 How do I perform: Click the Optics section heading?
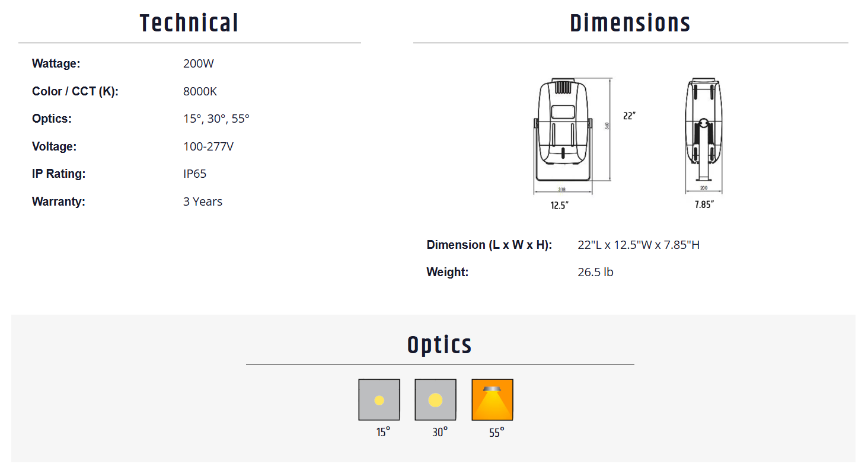[x=439, y=345]
